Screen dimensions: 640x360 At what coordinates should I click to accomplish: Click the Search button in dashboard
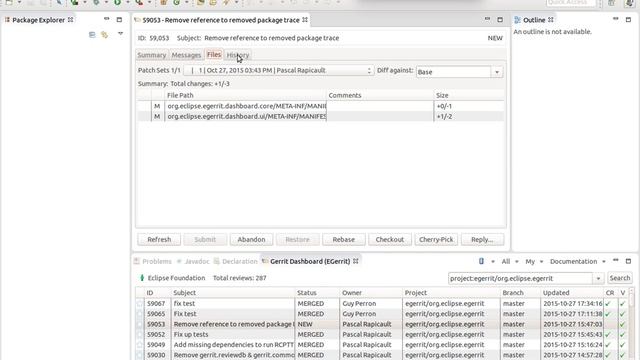620,278
